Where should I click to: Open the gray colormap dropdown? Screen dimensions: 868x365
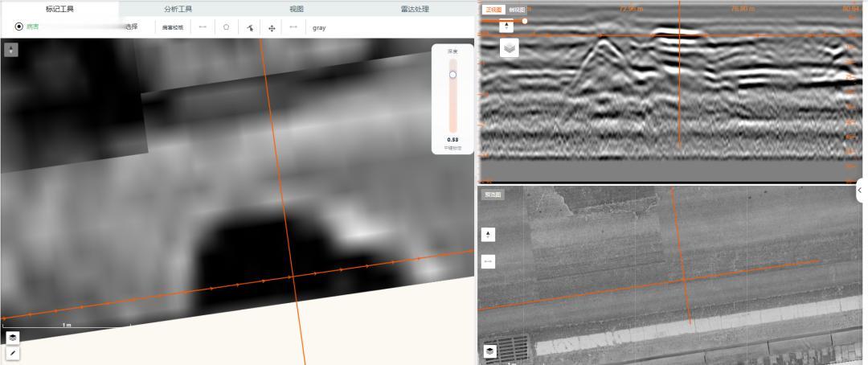(x=319, y=27)
